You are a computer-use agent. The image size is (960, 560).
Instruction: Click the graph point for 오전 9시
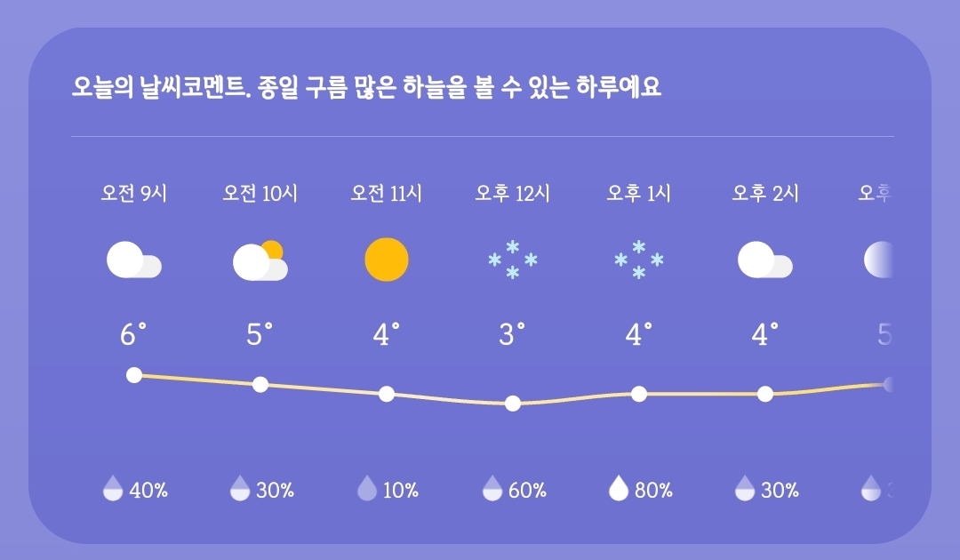[134, 375]
